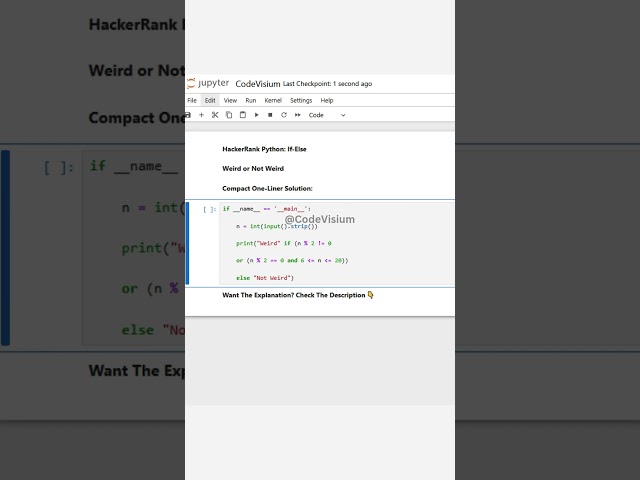Click the n = int(input().strip()) line

coord(277,226)
